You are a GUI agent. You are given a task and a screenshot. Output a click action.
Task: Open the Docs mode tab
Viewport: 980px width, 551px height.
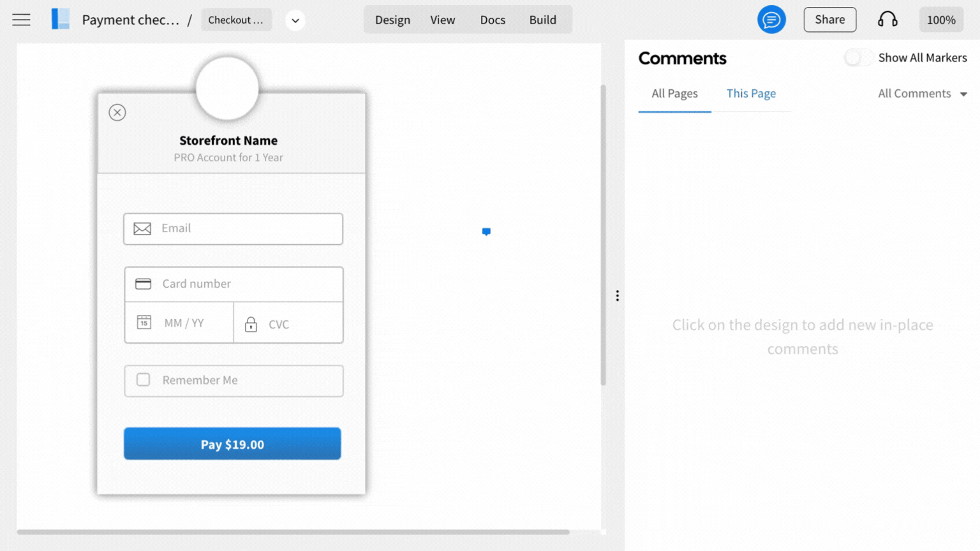tap(493, 20)
